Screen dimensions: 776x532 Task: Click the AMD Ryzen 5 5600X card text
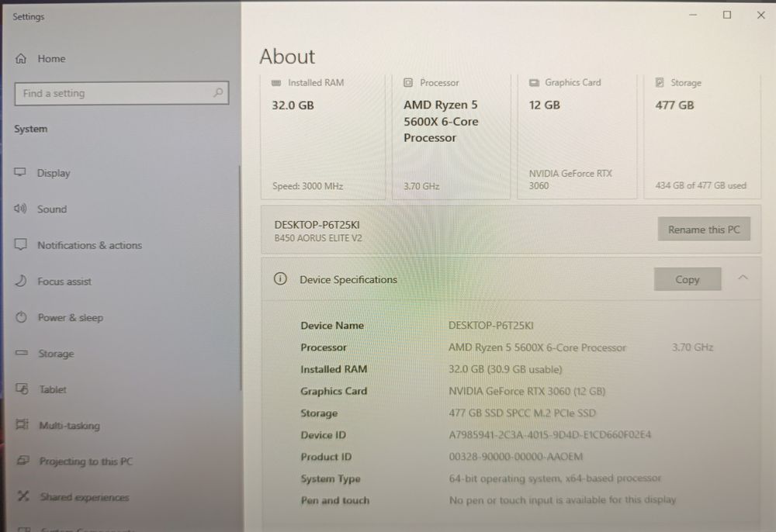[441, 121]
